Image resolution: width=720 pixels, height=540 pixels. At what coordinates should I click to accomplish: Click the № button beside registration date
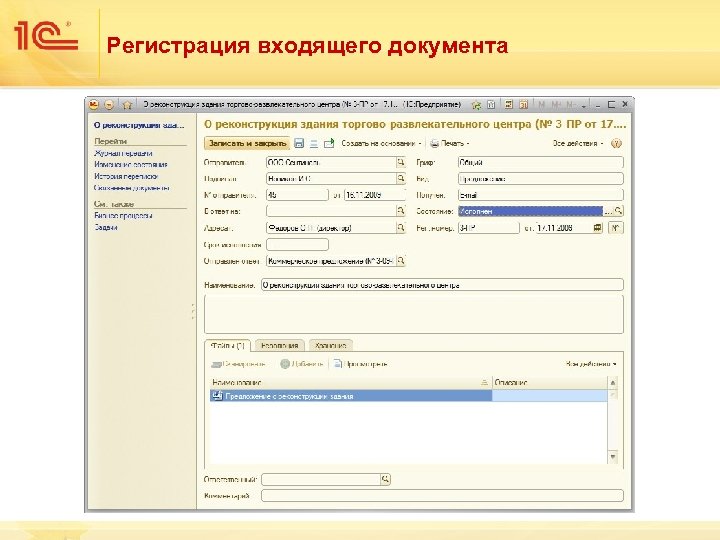pos(615,227)
